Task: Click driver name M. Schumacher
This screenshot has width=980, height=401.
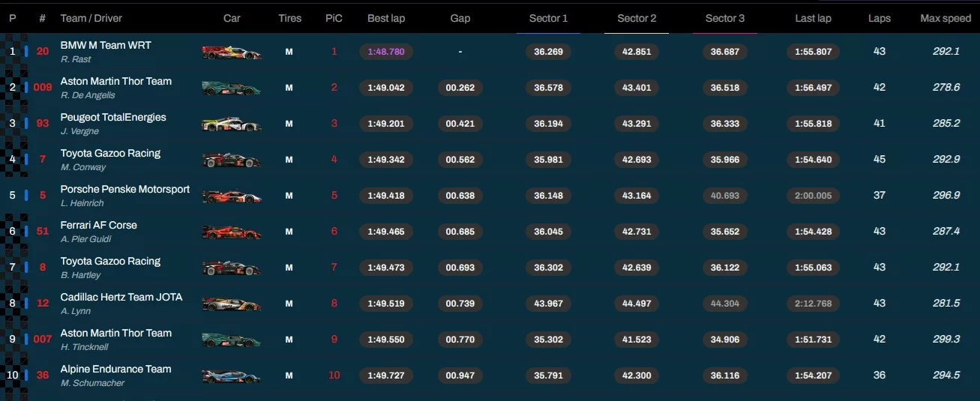Action: (x=93, y=383)
